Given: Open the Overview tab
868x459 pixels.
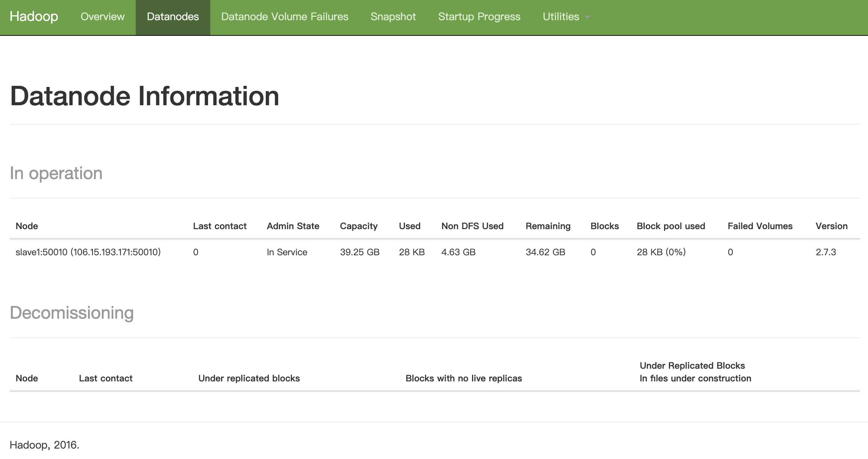Looking at the screenshot, I should 103,17.
